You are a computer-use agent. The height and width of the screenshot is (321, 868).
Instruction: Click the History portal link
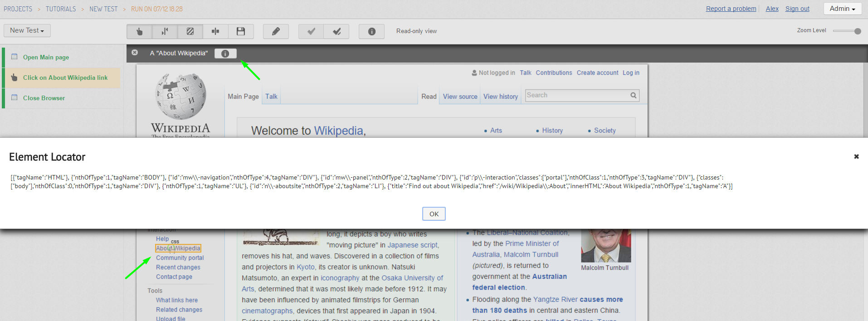pyautogui.click(x=552, y=131)
